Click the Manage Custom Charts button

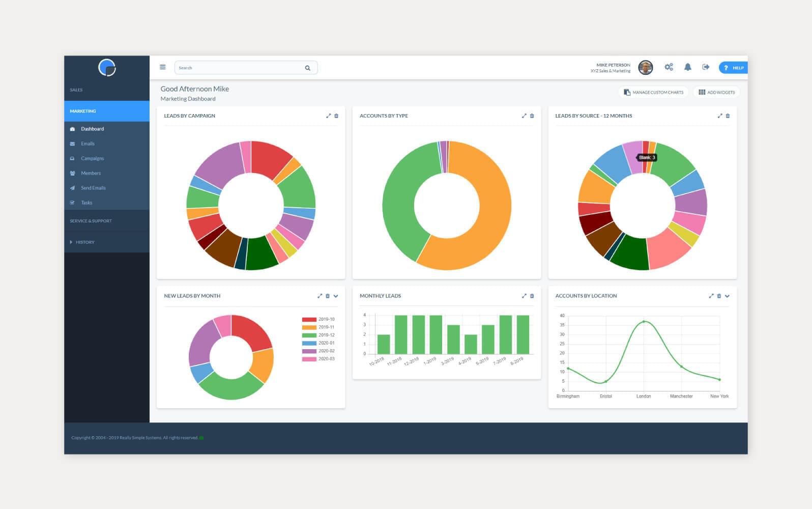coord(653,92)
